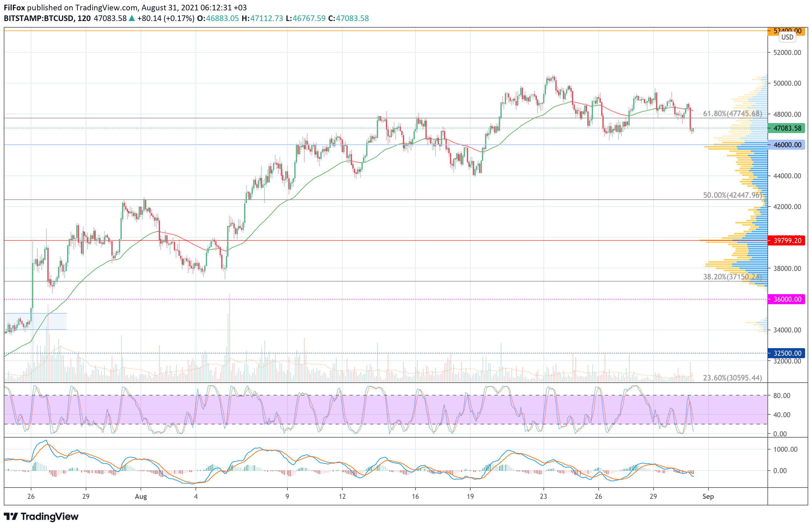Click the BITSTAMP:BTCUSD symbol name
812x528 pixels.
39,19
